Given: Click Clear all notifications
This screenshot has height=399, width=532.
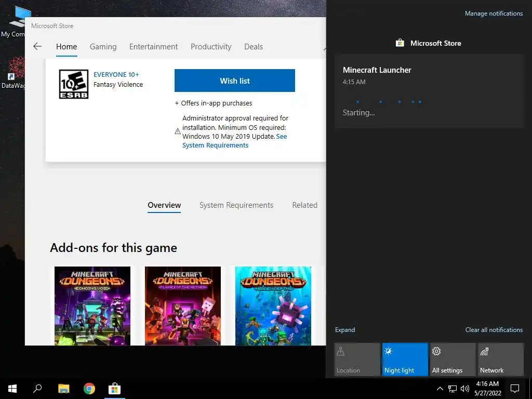Looking at the screenshot, I should (x=494, y=330).
